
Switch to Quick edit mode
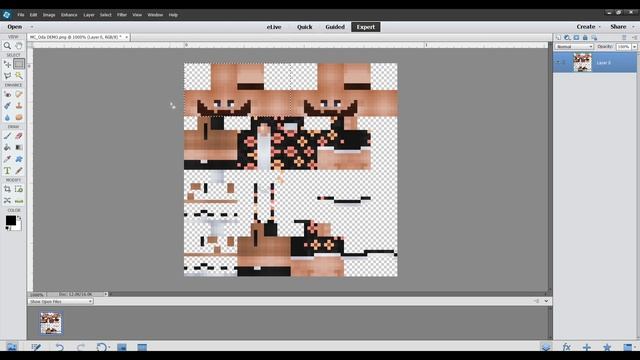point(304,27)
